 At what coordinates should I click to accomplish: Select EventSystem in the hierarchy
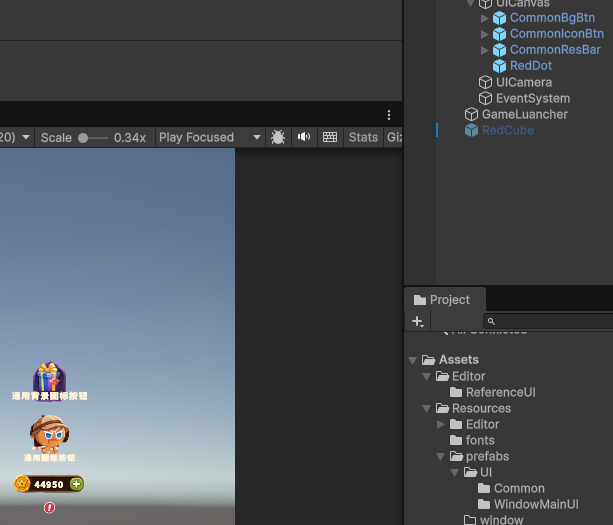[533, 99]
